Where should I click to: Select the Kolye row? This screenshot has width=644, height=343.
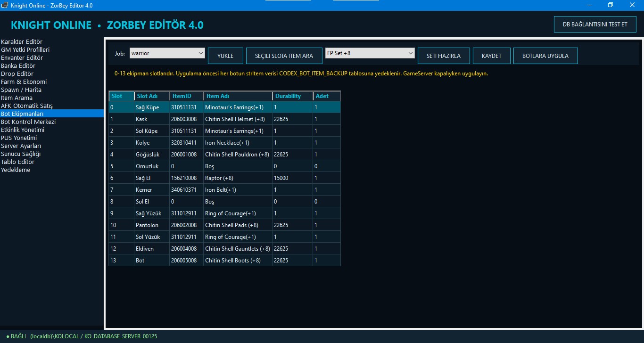pyautogui.click(x=225, y=142)
